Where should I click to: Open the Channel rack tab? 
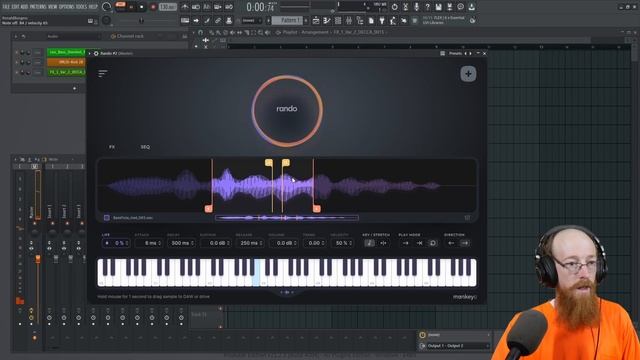[130, 36]
